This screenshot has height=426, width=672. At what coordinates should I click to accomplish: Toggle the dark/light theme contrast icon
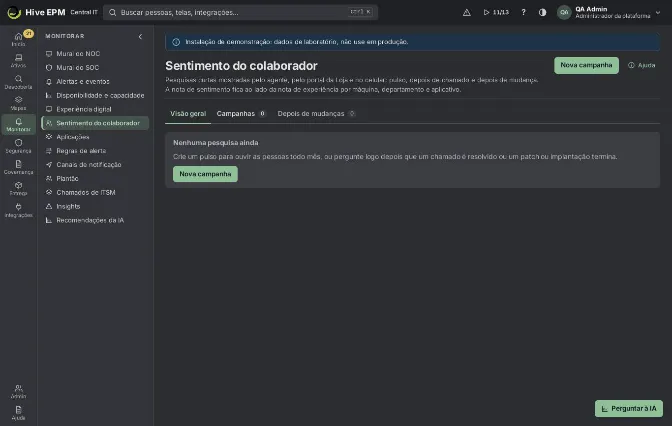coord(543,12)
